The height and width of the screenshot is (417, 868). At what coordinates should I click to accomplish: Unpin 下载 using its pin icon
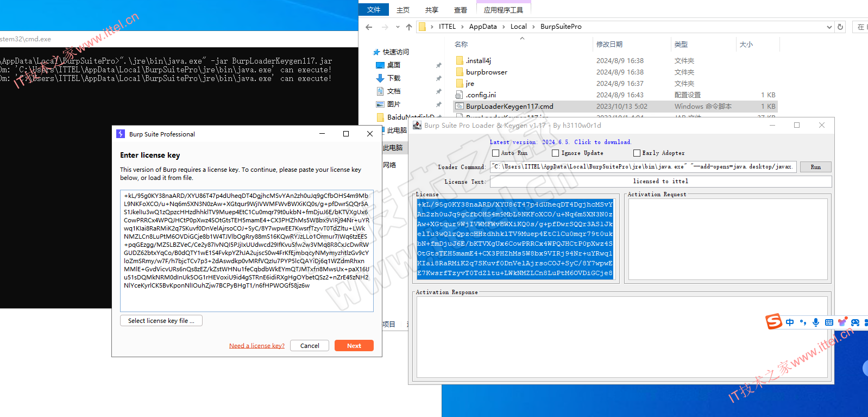coord(438,78)
